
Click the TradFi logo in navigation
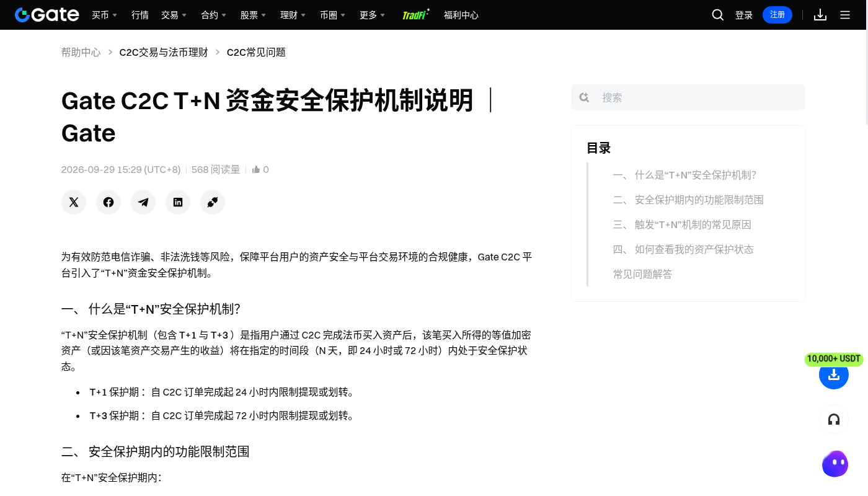click(x=416, y=15)
